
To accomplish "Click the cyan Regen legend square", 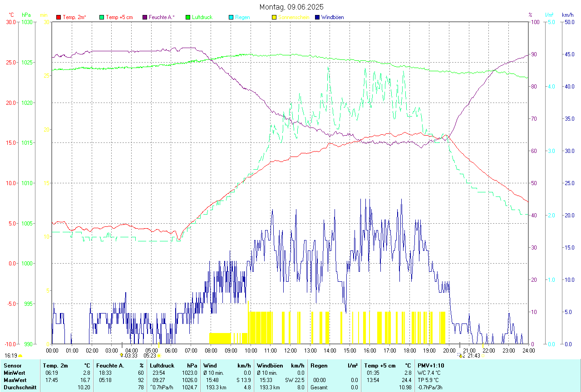I will click(231, 17).
